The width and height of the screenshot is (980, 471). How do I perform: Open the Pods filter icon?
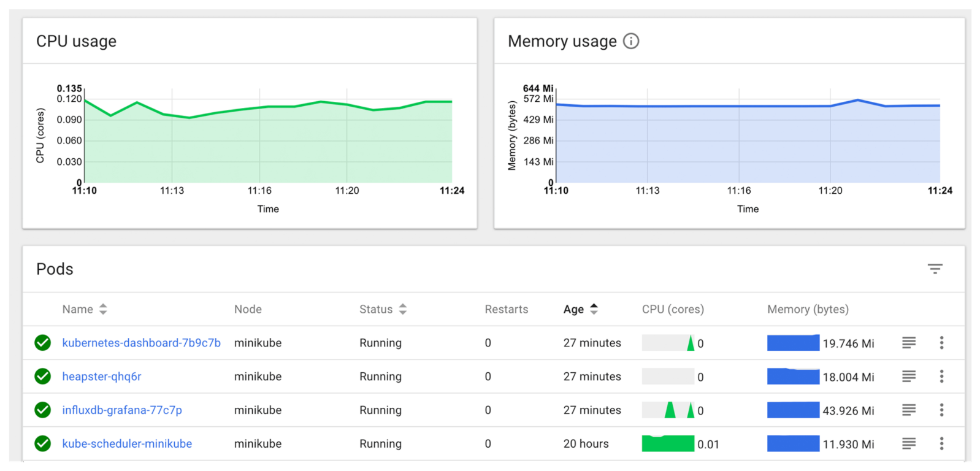tap(935, 269)
